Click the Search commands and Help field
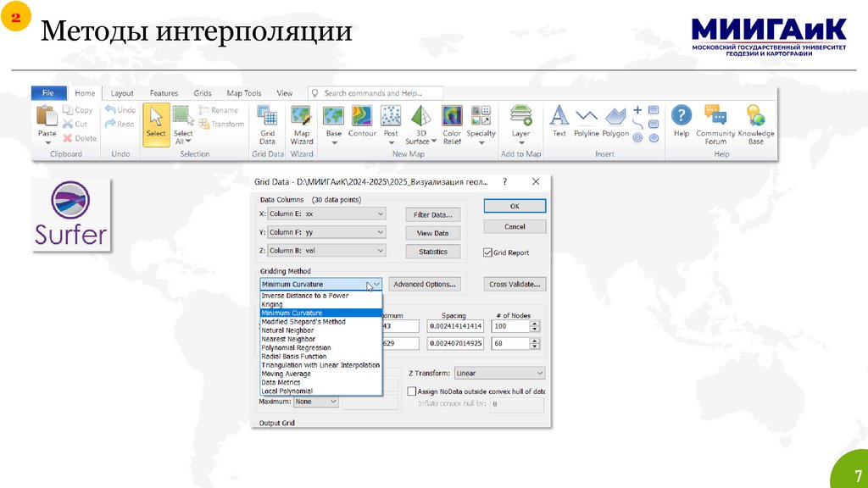 click(x=376, y=93)
